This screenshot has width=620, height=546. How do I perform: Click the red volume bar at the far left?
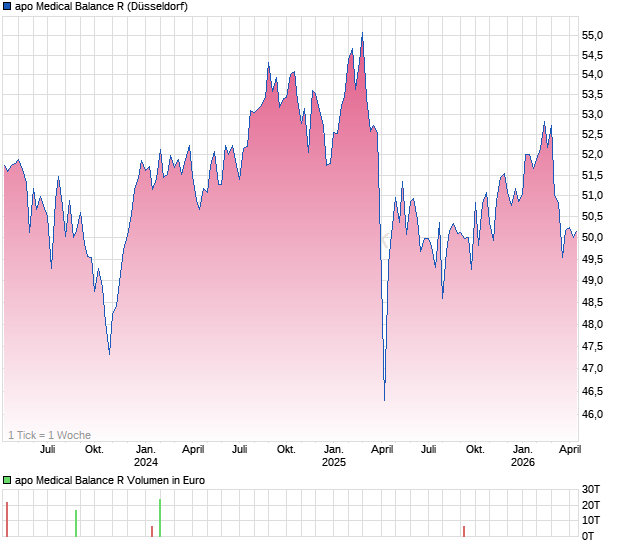coord(7,519)
